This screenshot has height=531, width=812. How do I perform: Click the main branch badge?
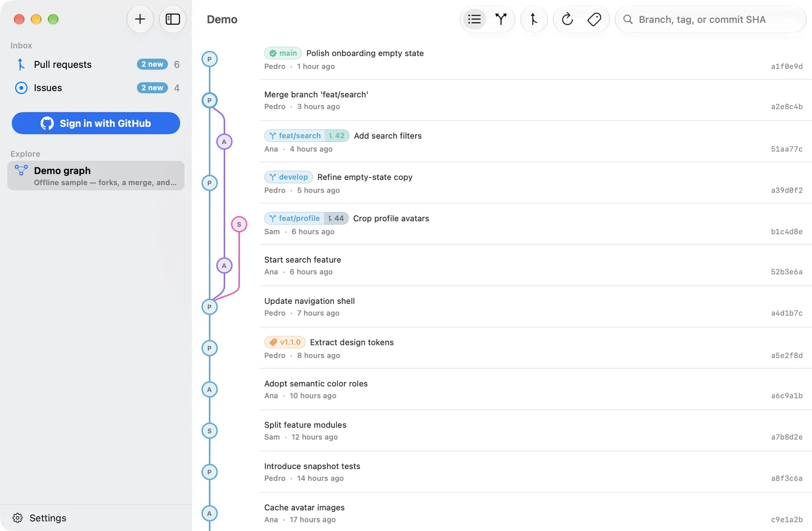pyautogui.click(x=283, y=53)
